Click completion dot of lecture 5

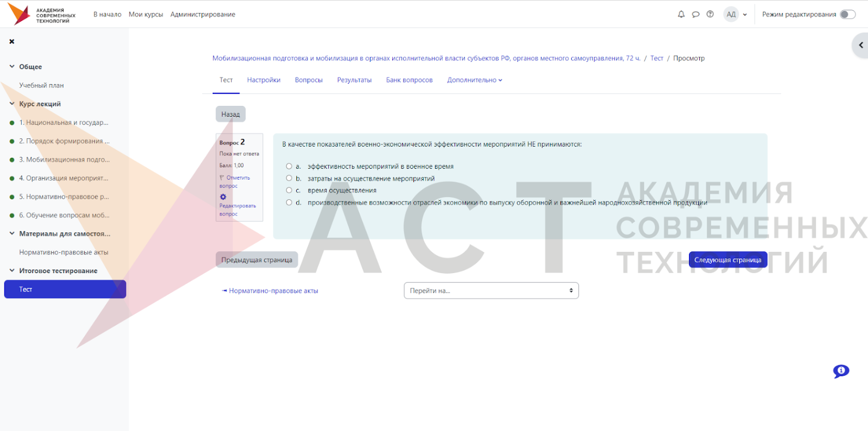click(12, 197)
